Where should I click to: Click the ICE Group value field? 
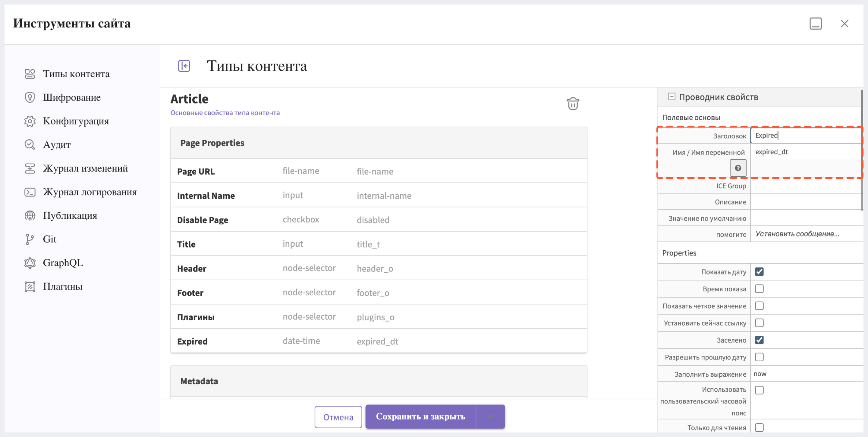click(805, 186)
